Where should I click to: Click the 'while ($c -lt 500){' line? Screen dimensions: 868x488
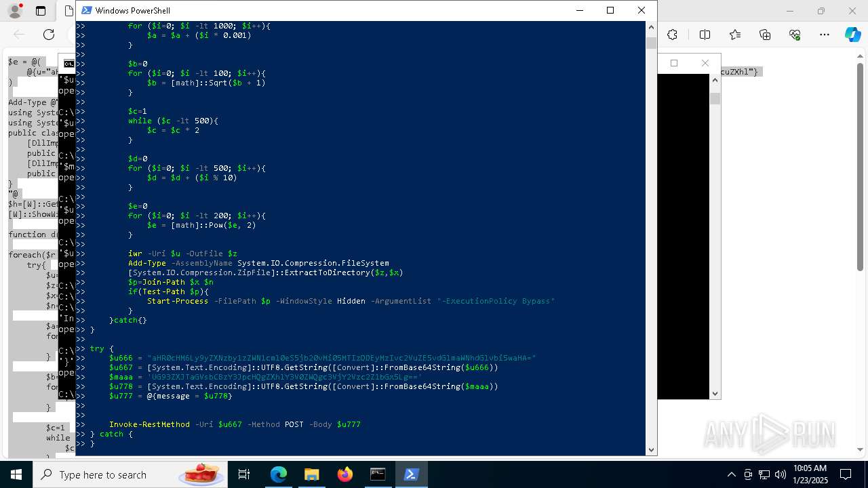coord(173,121)
